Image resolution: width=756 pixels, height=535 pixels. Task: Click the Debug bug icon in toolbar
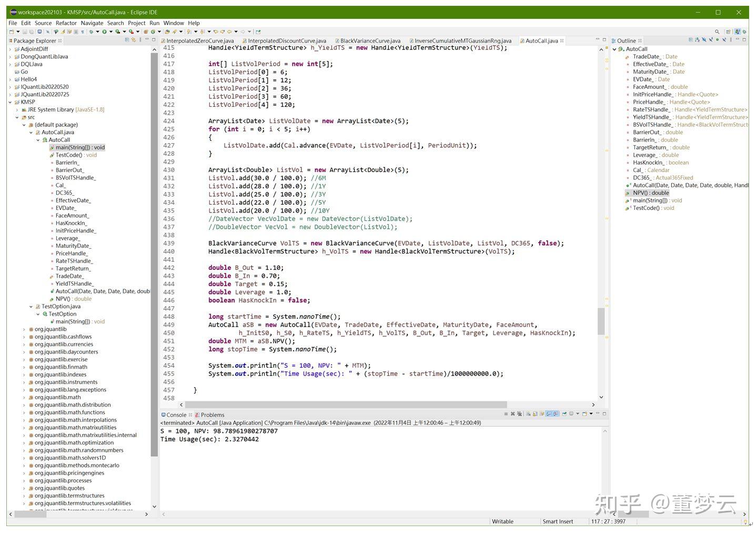click(x=91, y=32)
